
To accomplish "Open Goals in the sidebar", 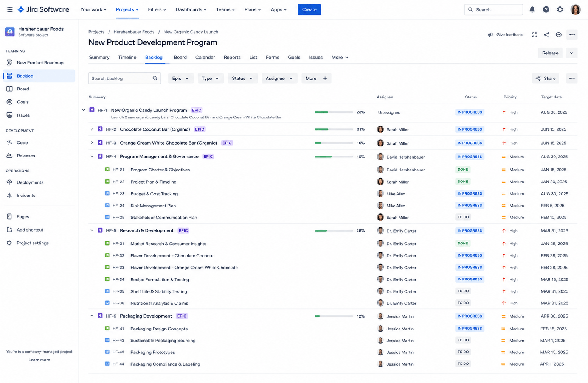I will click(39, 102).
